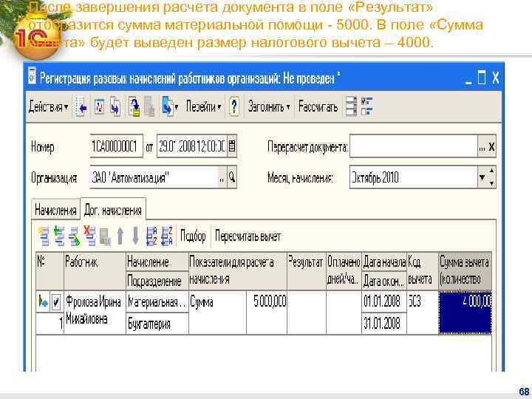
Task: Click the ellipsis selector in Организация field
Action: point(222,177)
